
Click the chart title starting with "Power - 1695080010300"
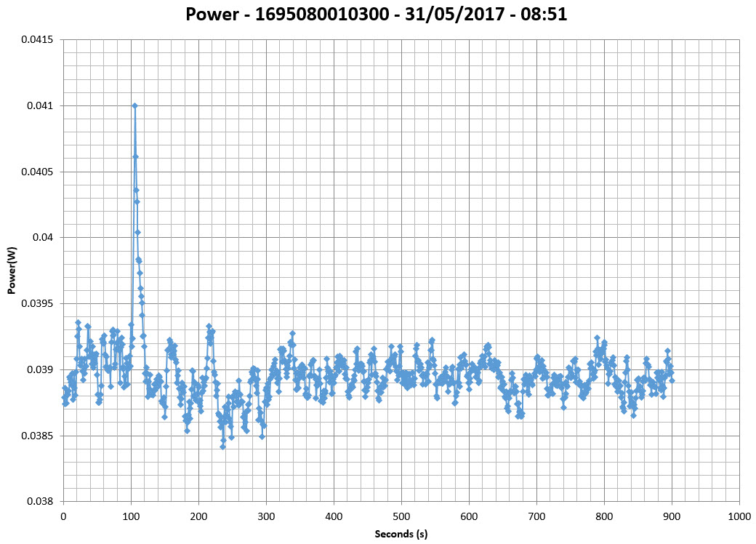[376, 15]
